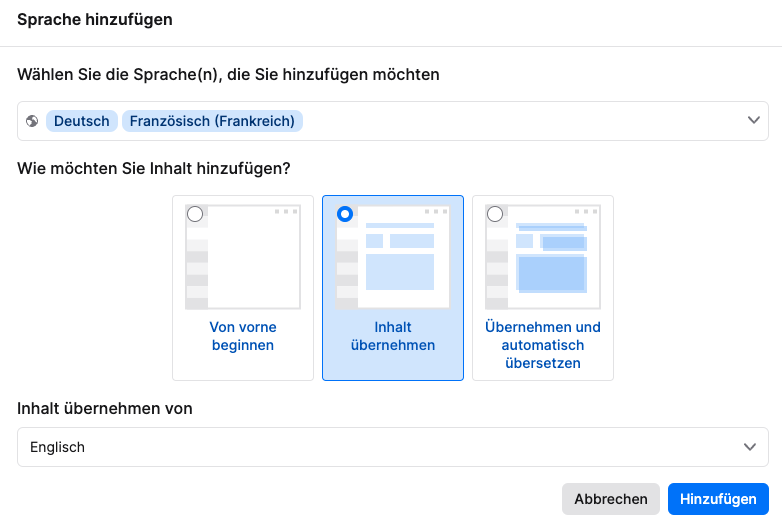Select the 'Von vorne beginnen' radio button
Viewport: 782px width, 521px height.
click(195, 214)
